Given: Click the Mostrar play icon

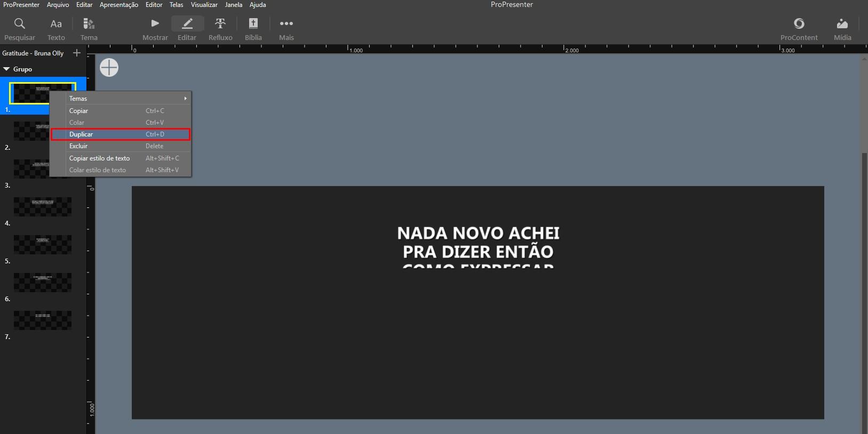Looking at the screenshot, I should (155, 23).
